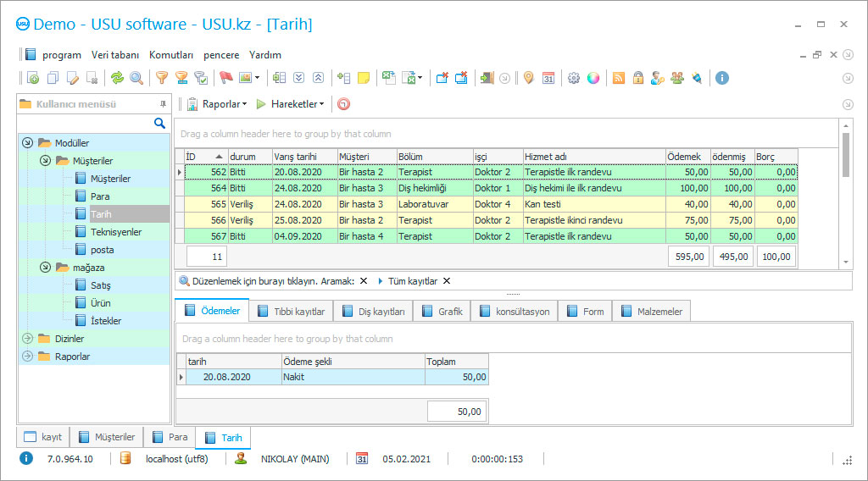Open the calendar icon in toolbar

point(548,78)
